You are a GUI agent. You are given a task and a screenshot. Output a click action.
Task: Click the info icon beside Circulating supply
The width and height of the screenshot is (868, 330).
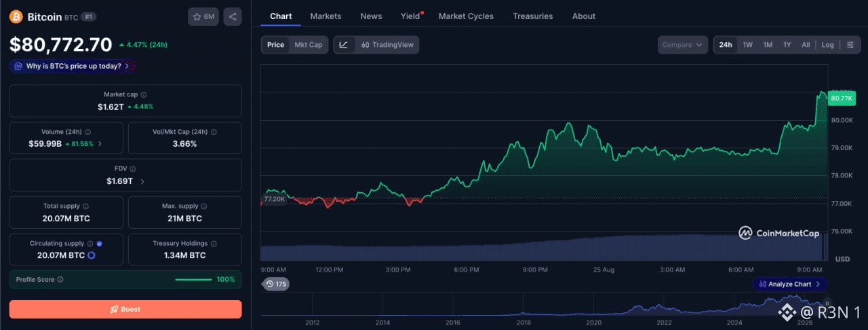click(90, 243)
